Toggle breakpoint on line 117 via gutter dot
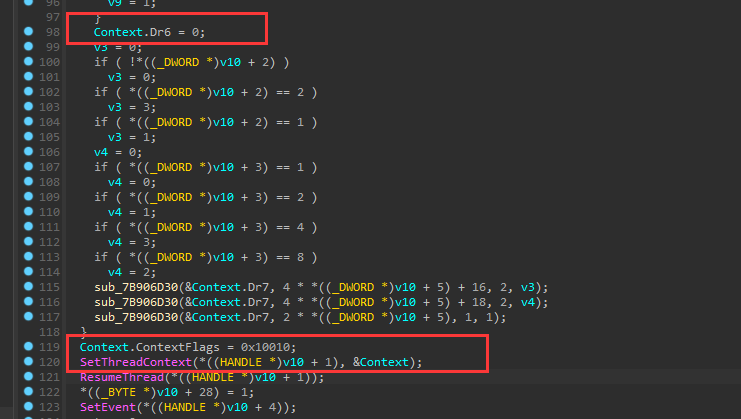The width and height of the screenshot is (741, 419). 27,316
